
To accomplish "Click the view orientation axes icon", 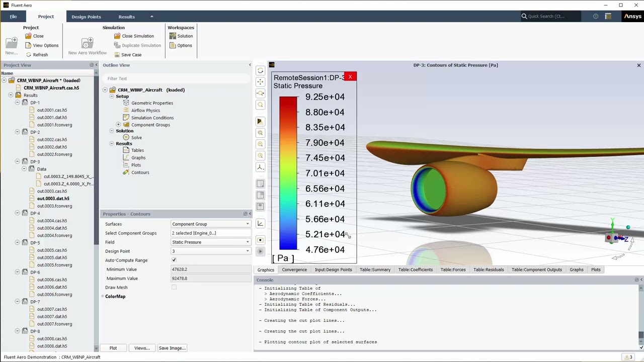I will tap(260, 167).
